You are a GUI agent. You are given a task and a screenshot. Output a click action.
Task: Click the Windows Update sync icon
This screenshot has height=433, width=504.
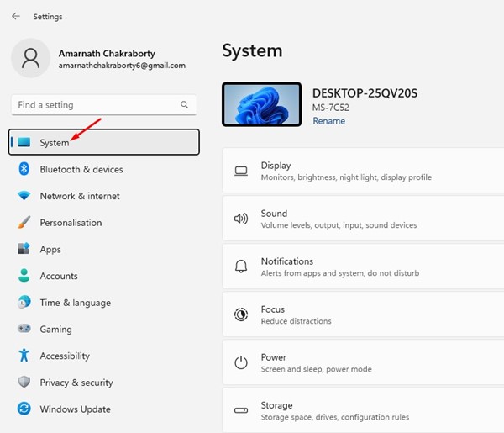tap(24, 409)
